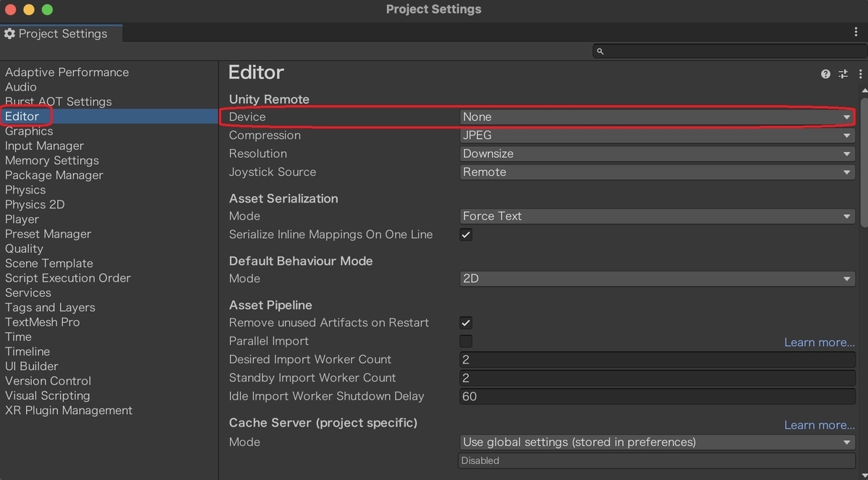Select Memory Settings category
Image resolution: width=868 pixels, height=480 pixels.
click(x=52, y=160)
